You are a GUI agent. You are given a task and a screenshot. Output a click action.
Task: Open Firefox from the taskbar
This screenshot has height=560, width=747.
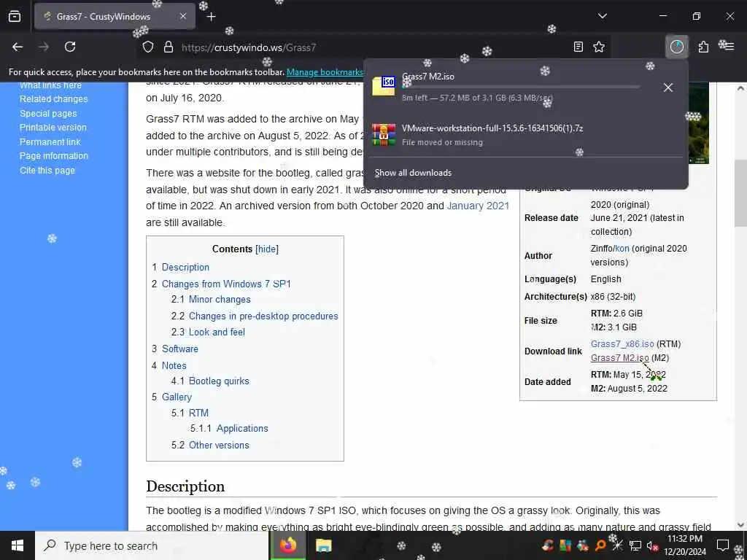pos(288,545)
